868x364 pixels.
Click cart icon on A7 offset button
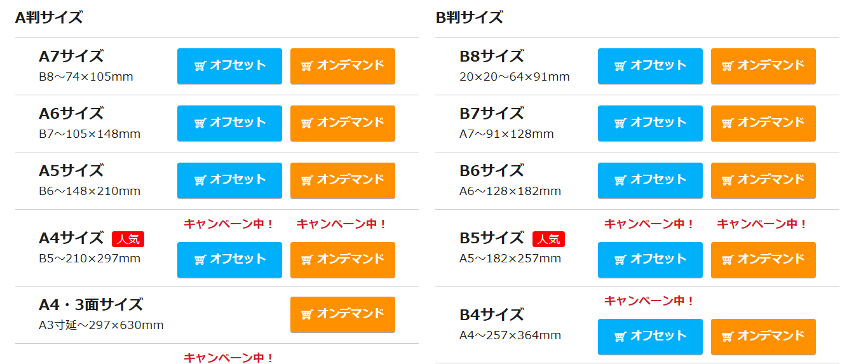click(200, 66)
